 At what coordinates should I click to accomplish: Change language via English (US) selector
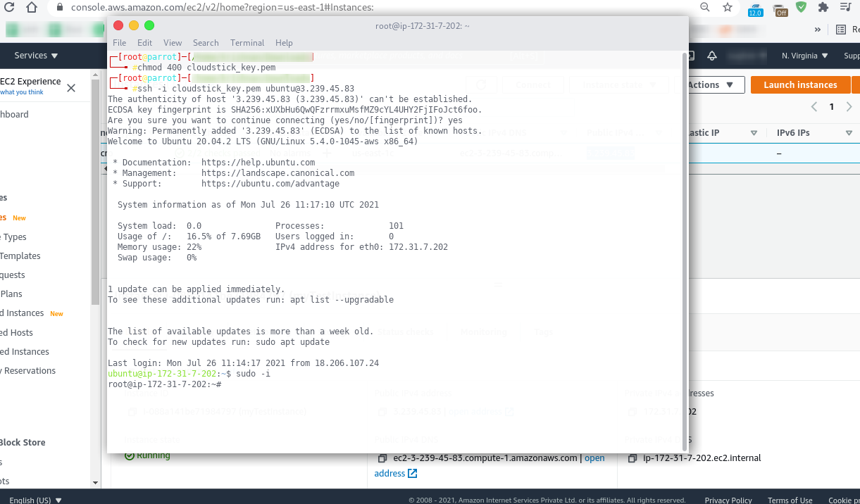[x=35, y=500]
